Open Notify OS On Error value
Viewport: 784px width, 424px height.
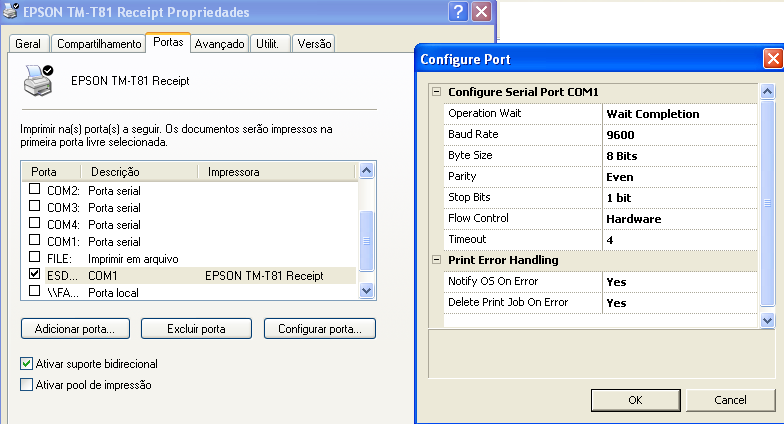[x=680, y=282]
